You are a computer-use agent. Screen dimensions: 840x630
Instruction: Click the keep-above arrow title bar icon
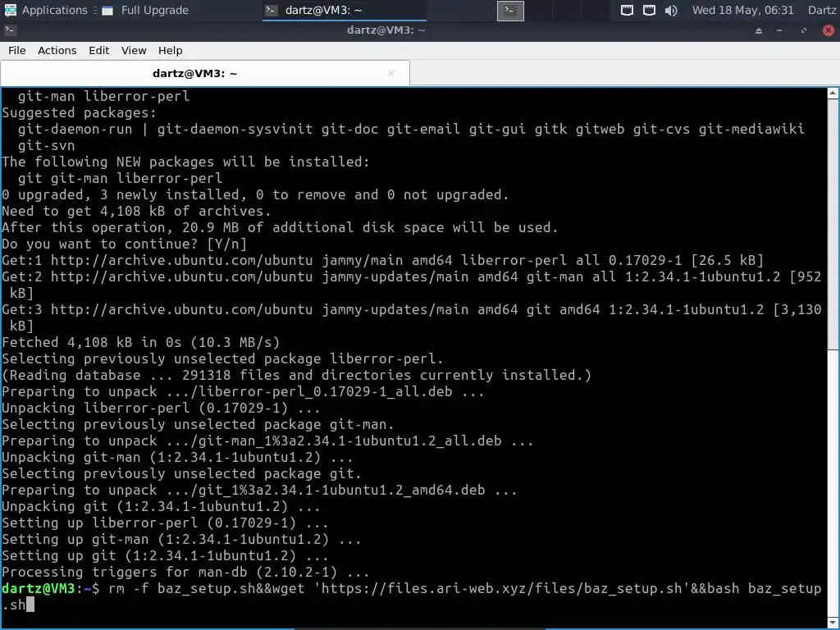(x=759, y=30)
